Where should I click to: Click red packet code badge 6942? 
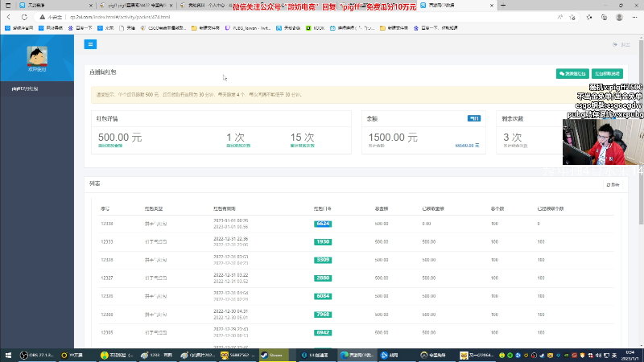click(x=323, y=332)
